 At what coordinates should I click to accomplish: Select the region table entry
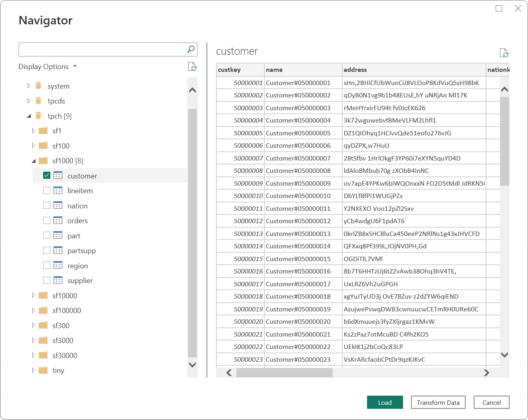[77, 266]
